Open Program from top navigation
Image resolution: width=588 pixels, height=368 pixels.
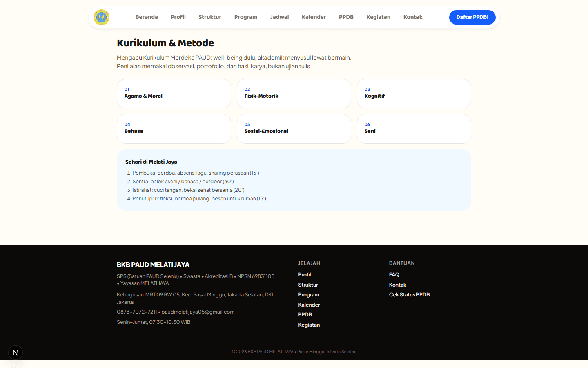[246, 17]
